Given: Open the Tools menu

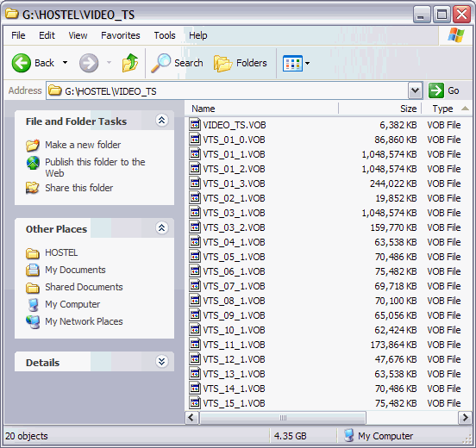Looking at the screenshot, I should pos(165,35).
